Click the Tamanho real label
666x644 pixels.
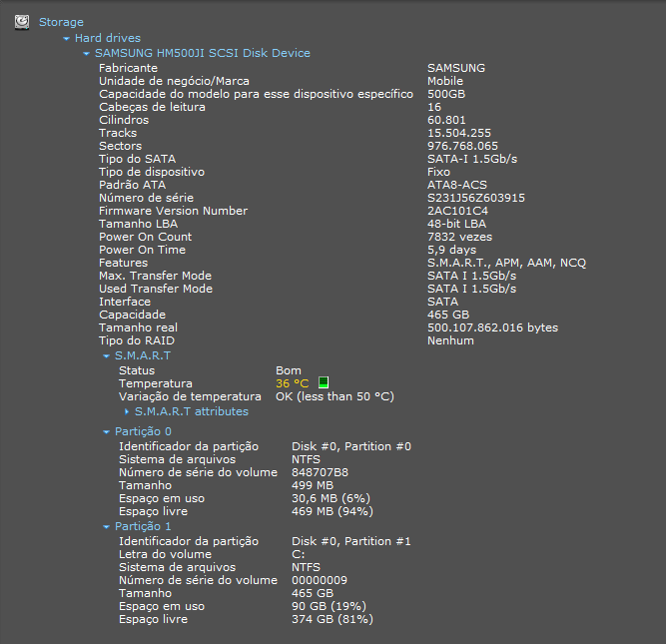click(138, 327)
